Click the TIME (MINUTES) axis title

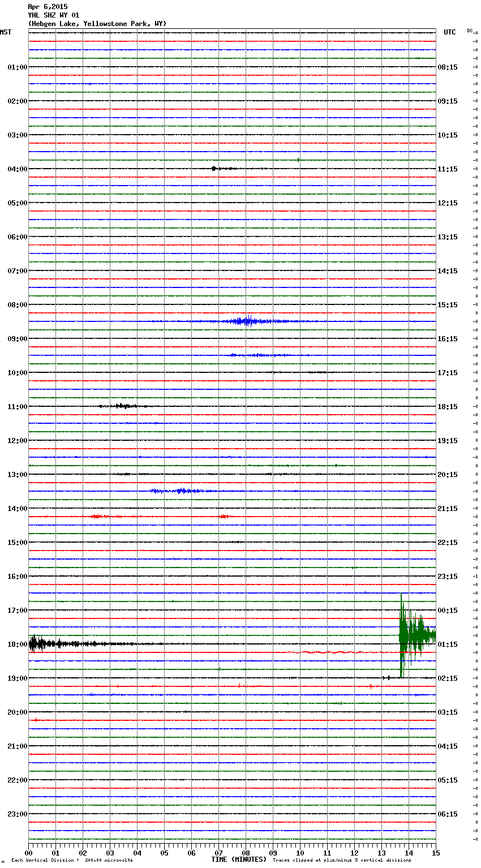(x=239, y=860)
